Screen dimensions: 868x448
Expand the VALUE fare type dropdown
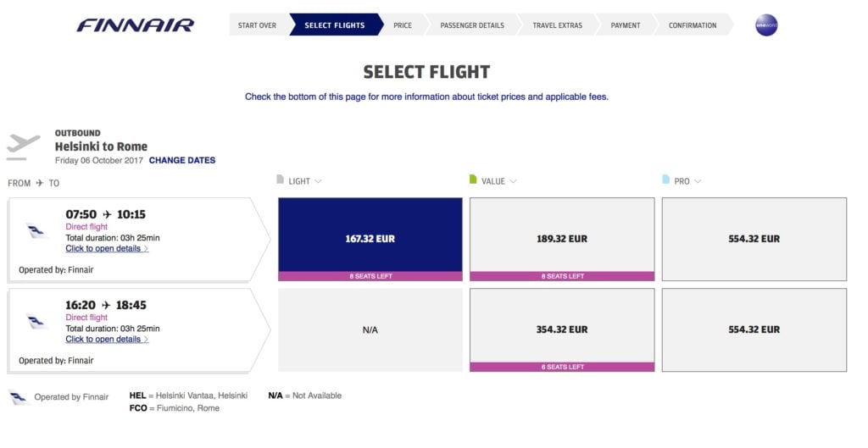click(498, 181)
